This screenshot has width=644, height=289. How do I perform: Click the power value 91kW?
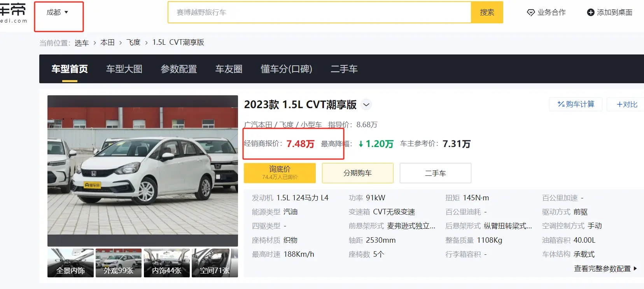375,198
